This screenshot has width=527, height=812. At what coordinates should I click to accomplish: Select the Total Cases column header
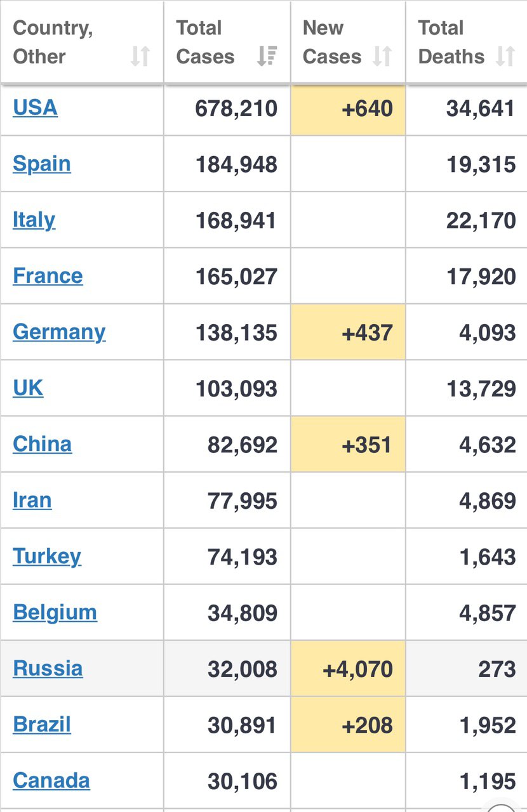click(206, 43)
